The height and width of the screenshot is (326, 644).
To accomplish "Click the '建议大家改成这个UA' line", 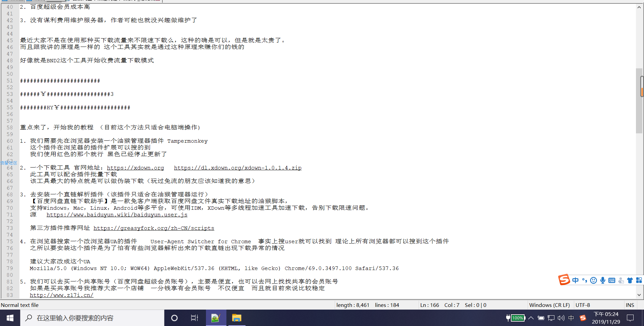I will click(60, 262).
